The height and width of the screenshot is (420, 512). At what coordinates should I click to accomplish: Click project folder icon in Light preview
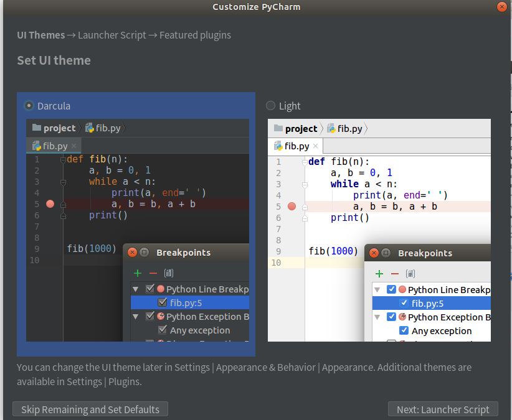(278, 128)
